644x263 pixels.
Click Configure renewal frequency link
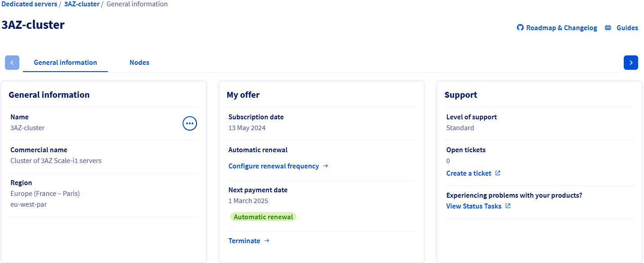click(273, 166)
